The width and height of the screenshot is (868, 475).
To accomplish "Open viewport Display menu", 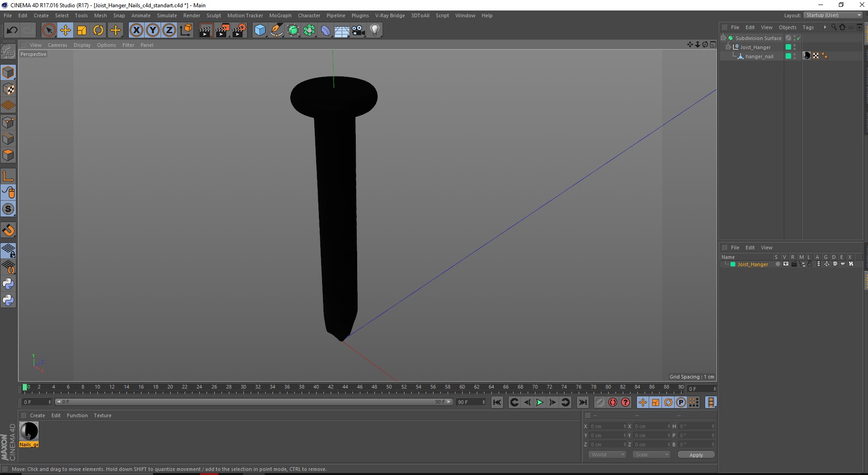I will point(82,45).
